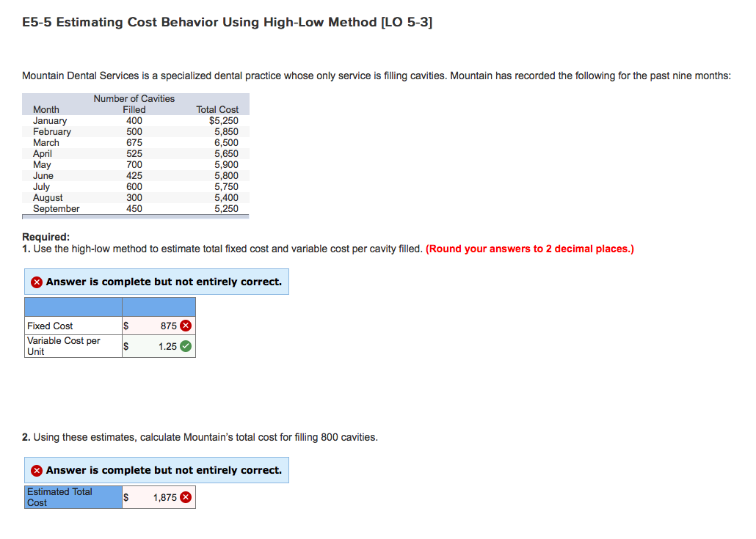Click the green checkmark icon beside 1.25
This screenshot has width=756, height=539.
click(x=186, y=346)
